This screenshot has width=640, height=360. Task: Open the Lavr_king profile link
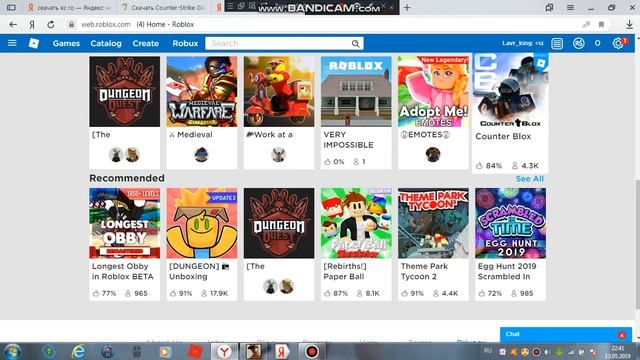522,43
